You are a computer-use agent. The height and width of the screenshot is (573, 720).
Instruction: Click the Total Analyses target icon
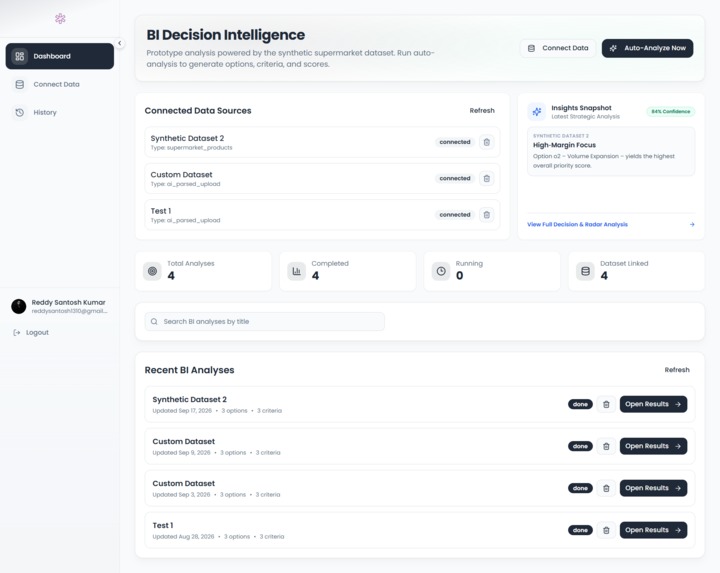(x=152, y=271)
